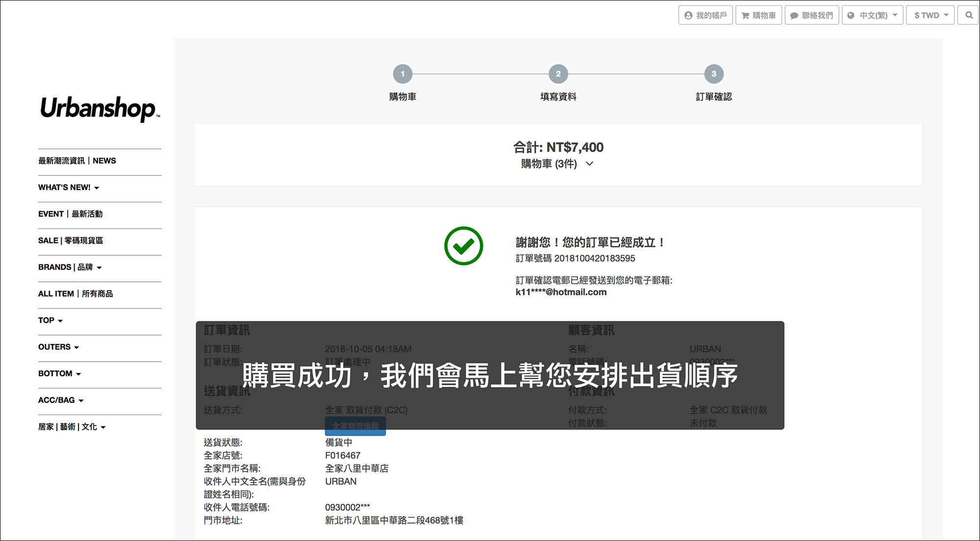Expand BRANDS | 品牌 menu
Screen dimensions: 980x541
70,268
